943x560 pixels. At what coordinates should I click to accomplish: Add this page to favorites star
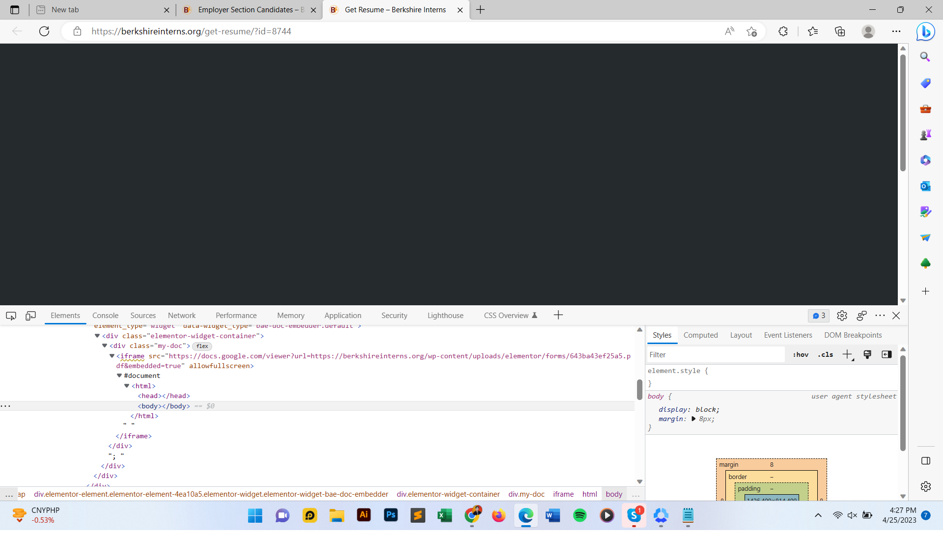pyautogui.click(x=751, y=31)
